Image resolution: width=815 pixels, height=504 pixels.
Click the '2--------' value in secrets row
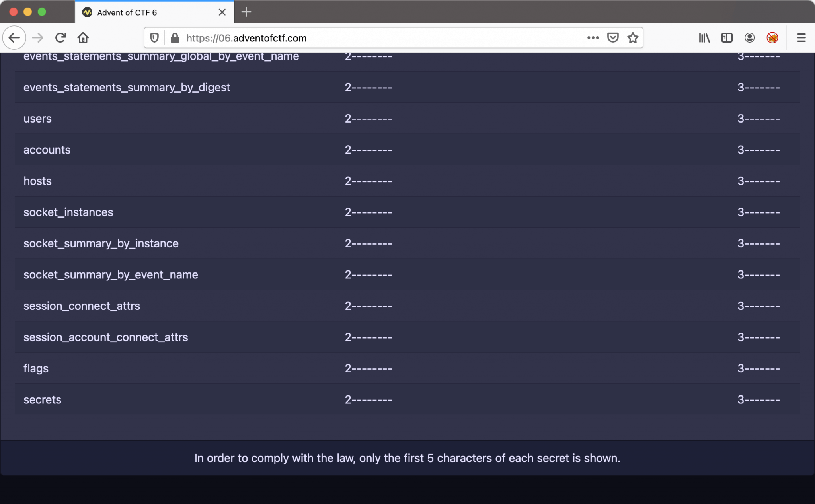pyautogui.click(x=369, y=399)
